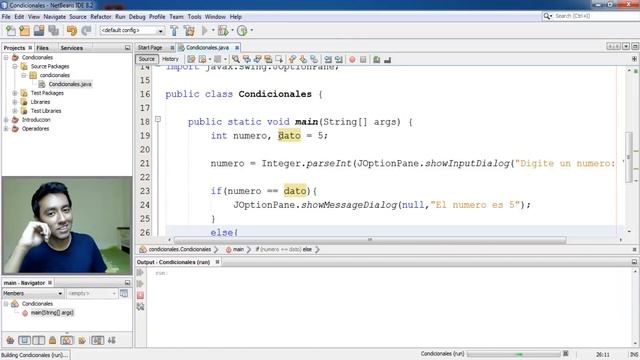Click the Redo arrow in main toolbar
The width and height of the screenshot is (640, 360).
[x=86, y=31]
